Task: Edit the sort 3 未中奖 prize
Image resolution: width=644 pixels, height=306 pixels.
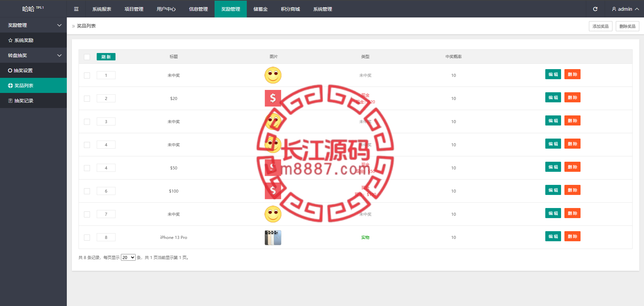Action: click(x=553, y=120)
